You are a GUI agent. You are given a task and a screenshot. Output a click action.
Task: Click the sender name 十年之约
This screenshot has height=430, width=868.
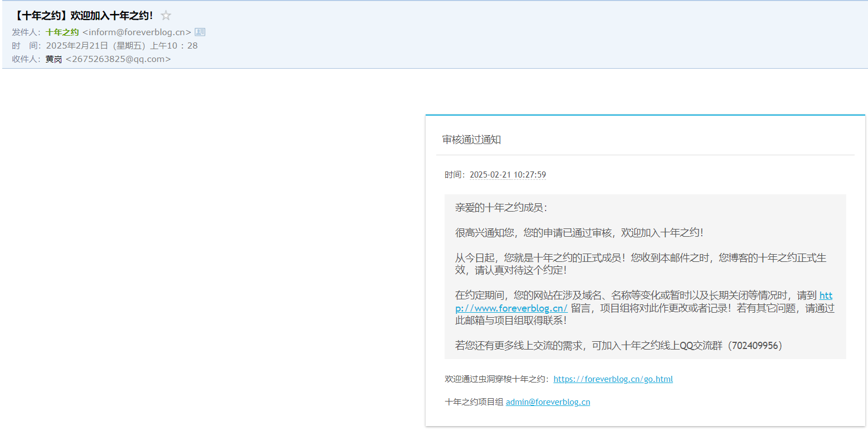coord(62,32)
